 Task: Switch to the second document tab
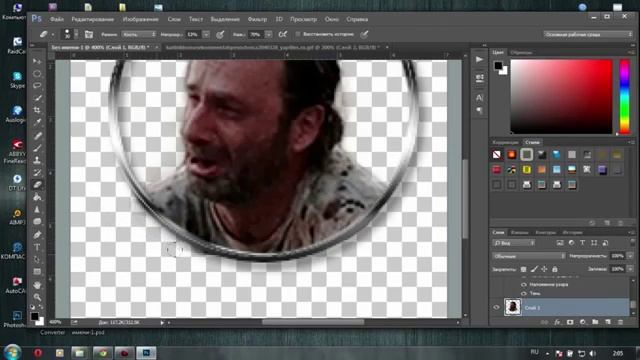click(x=273, y=47)
